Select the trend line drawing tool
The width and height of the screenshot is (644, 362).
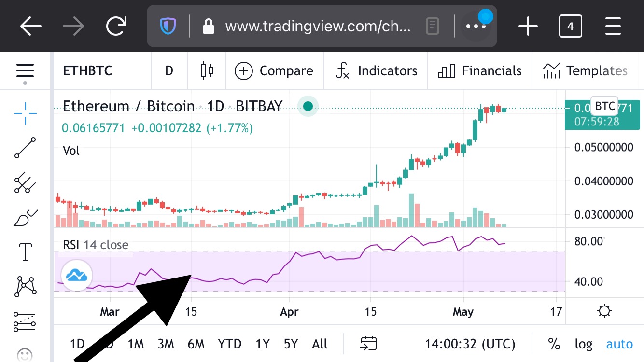tap(25, 148)
